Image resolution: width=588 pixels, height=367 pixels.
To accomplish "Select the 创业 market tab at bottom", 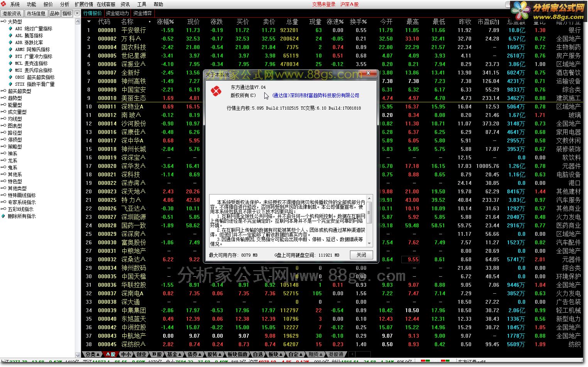I will click(141, 354).
